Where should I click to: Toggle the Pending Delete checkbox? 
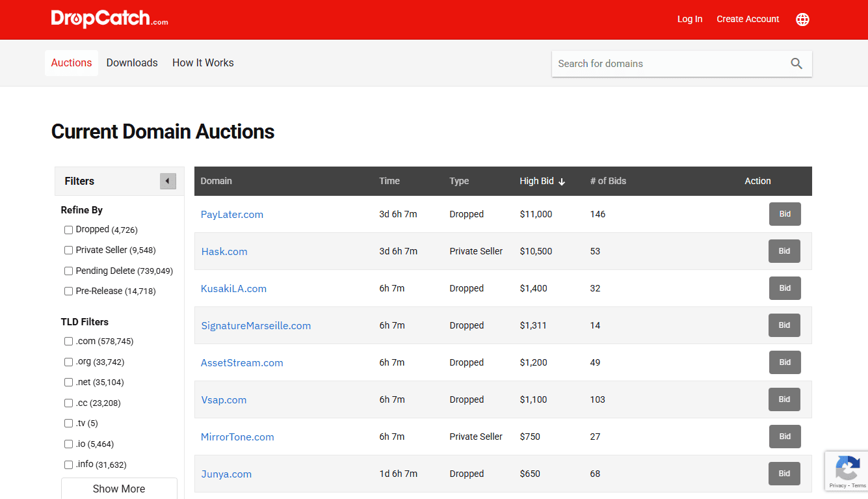point(69,271)
